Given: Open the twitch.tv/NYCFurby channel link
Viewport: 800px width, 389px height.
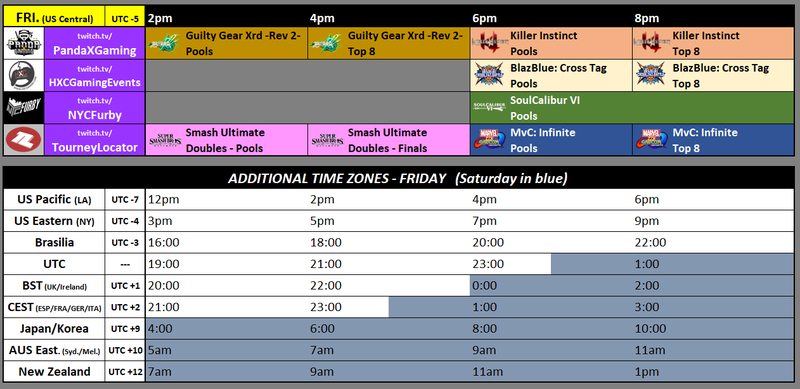Looking at the screenshot, I should pos(95,108).
